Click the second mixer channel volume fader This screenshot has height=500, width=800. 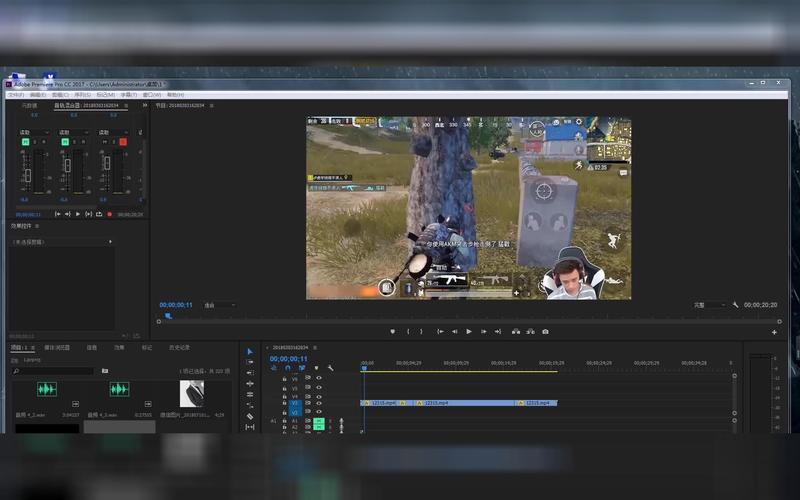point(67,165)
